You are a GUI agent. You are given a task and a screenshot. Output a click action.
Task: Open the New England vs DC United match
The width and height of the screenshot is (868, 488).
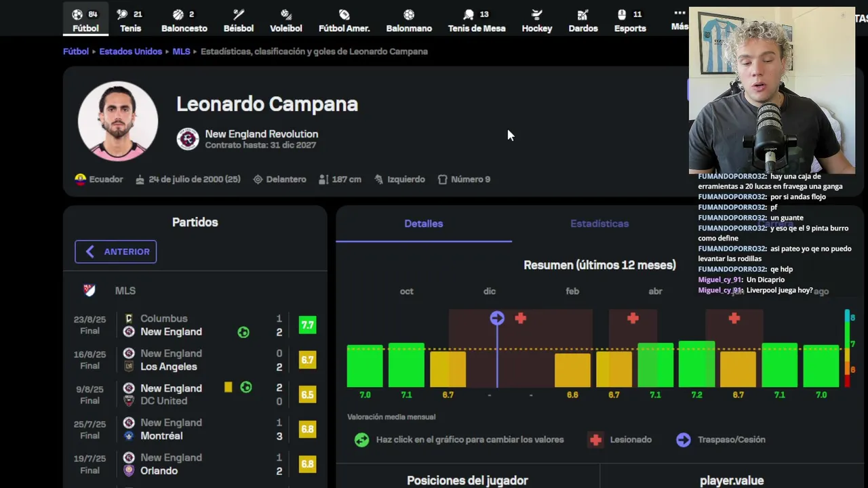coord(195,394)
